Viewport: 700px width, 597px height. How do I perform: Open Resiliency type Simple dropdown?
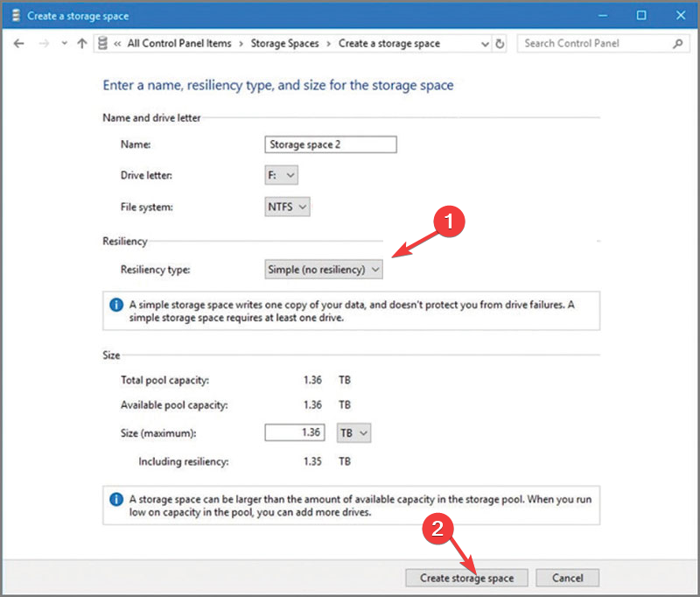[324, 270]
